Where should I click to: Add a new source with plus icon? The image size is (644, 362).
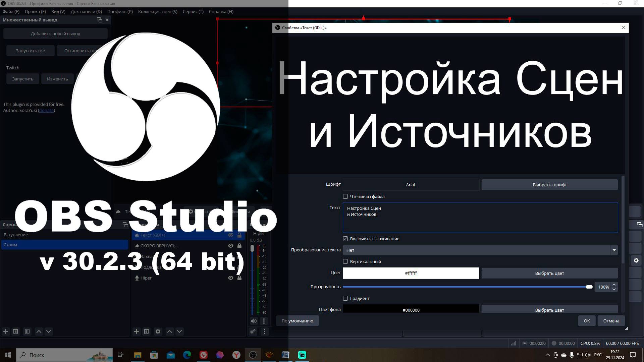click(137, 331)
